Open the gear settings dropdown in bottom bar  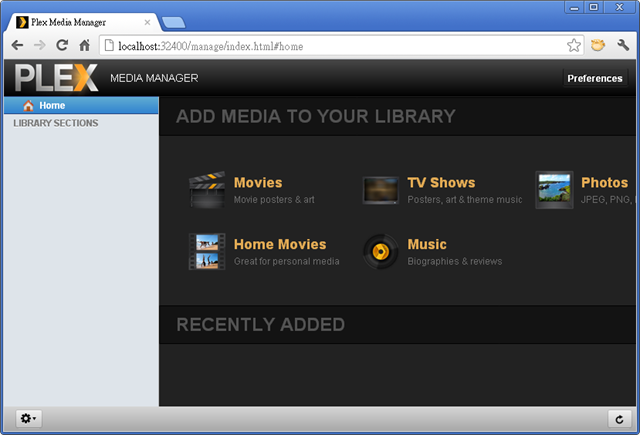[29, 419]
